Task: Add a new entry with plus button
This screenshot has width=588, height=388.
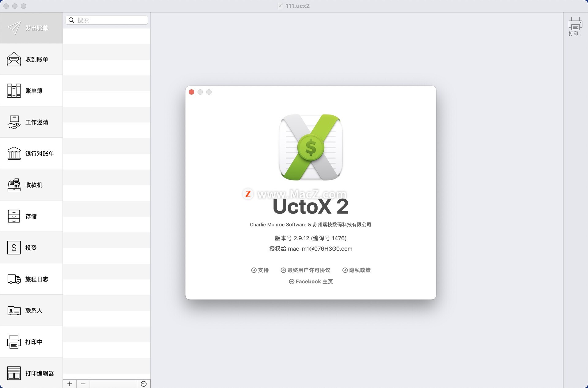Action: 70,384
